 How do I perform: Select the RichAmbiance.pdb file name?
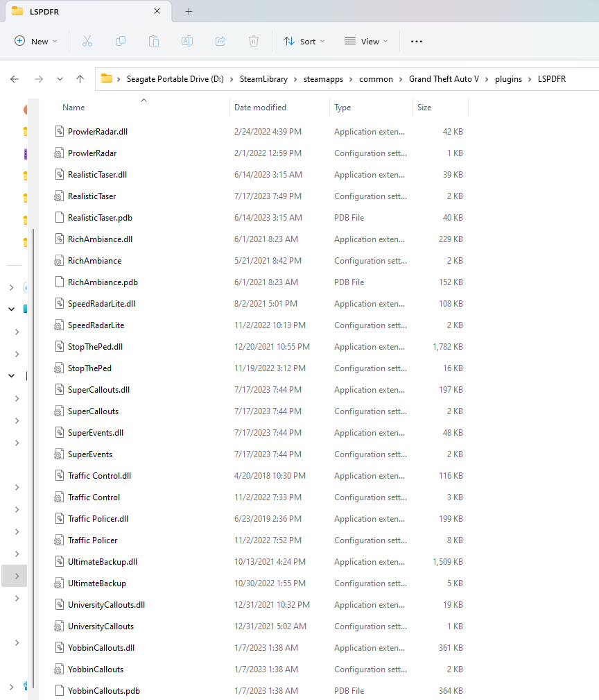pos(103,282)
